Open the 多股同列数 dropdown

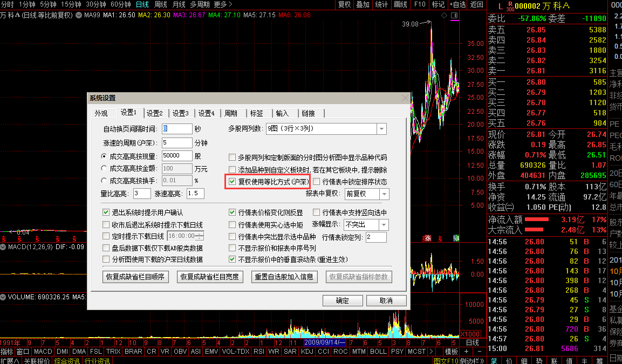tap(381, 129)
